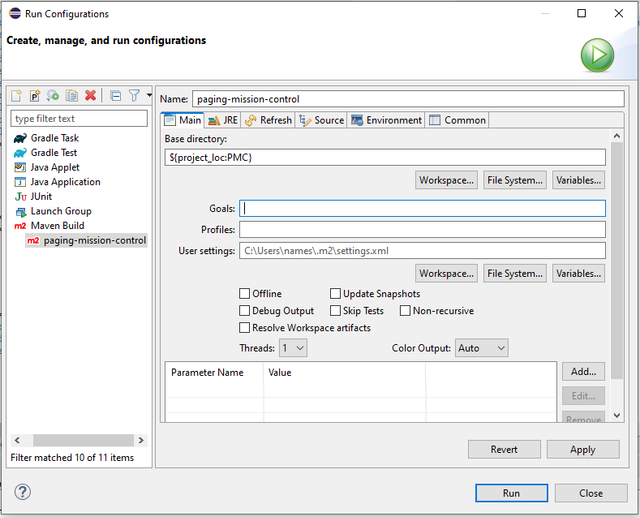Click the Run button
The height and width of the screenshot is (518, 640).
tap(511, 493)
